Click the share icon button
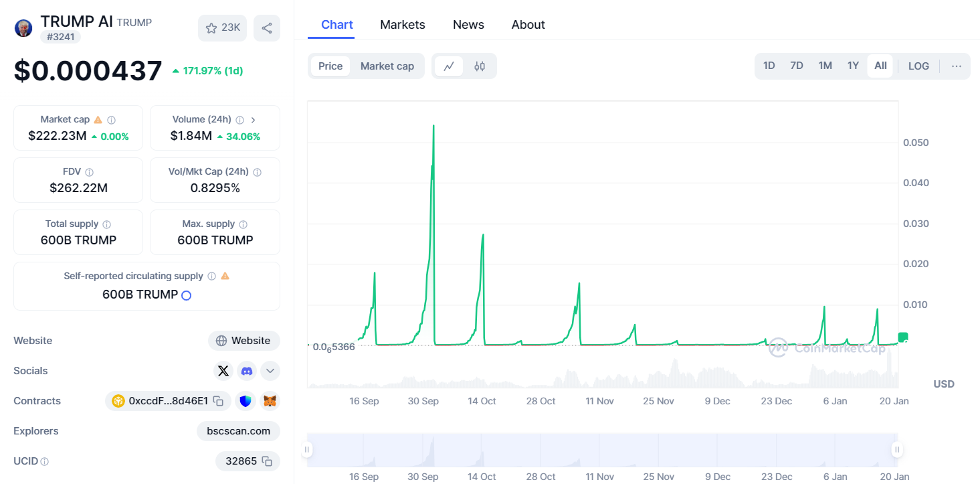The image size is (980, 484). (x=267, y=28)
